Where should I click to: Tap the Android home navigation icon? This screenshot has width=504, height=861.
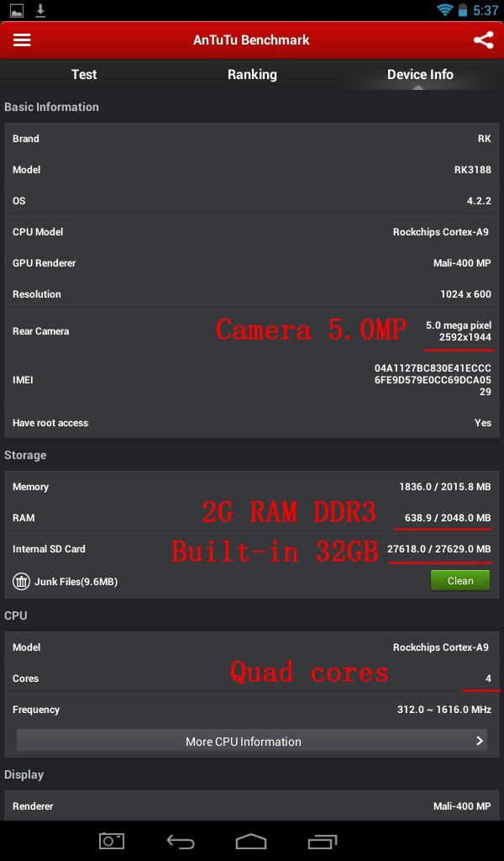pyautogui.click(x=251, y=841)
